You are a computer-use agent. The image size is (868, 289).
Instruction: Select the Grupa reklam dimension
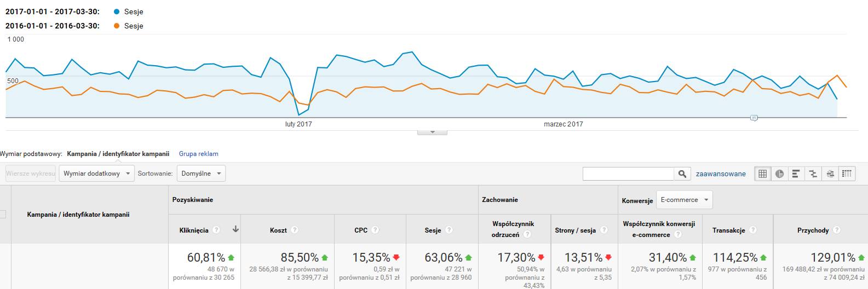point(198,154)
